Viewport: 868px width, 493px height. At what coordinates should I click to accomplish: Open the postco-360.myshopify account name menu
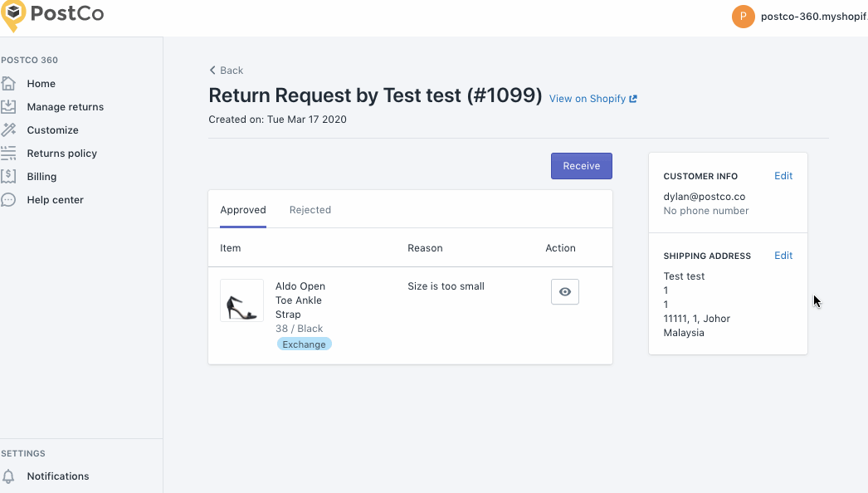[814, 17]
